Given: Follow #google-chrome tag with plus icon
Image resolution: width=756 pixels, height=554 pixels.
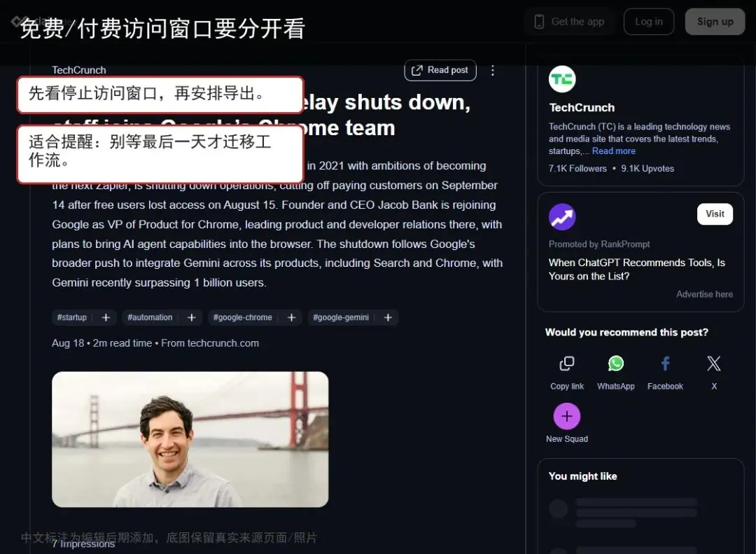Looking at the screenshot, I should [291, 317].
